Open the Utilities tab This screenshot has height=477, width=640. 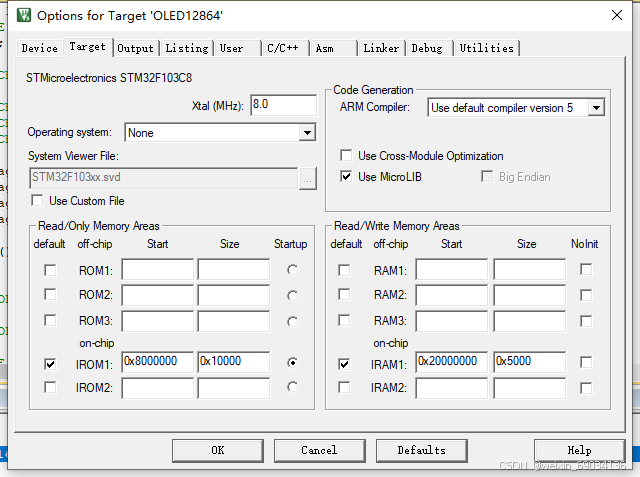[487, 48]
